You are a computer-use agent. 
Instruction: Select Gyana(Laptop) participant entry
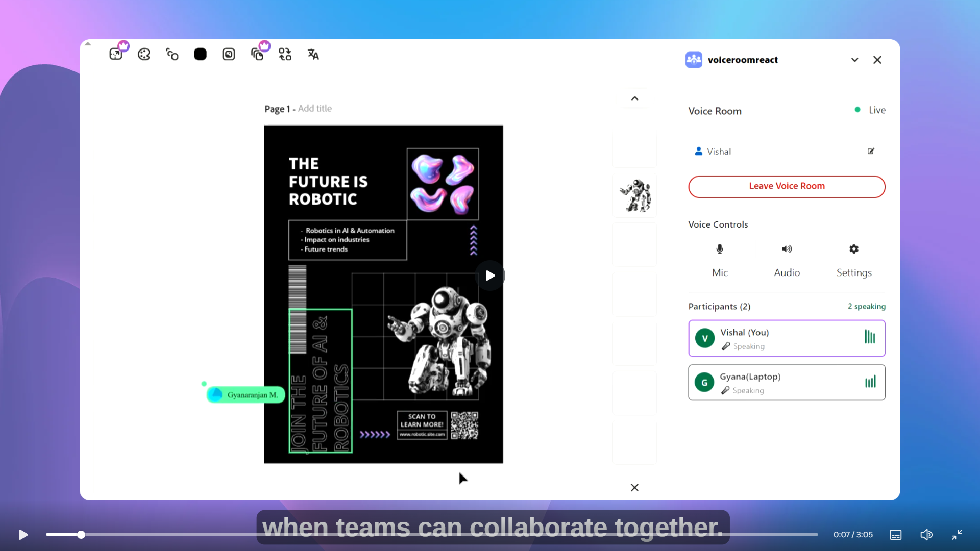tap(787, 383)
